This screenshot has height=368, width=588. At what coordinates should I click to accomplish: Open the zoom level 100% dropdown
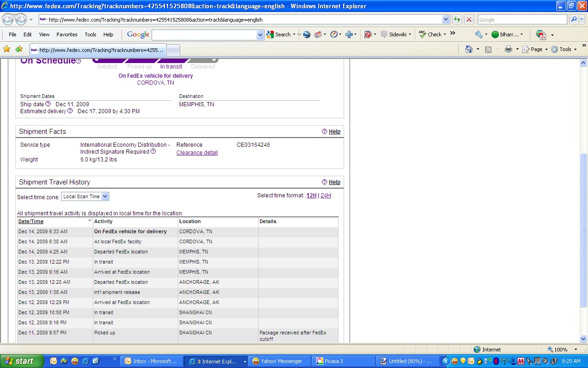tap(576, 350)
